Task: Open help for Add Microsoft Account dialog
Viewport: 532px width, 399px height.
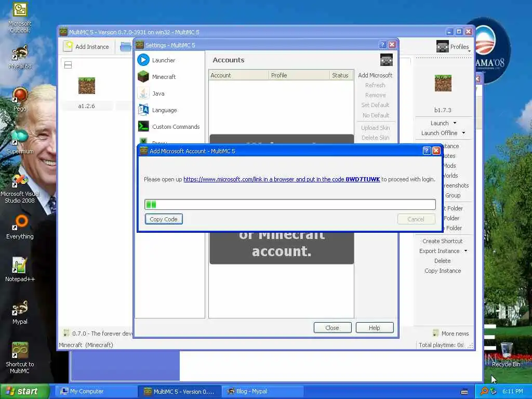Action: 427,151
